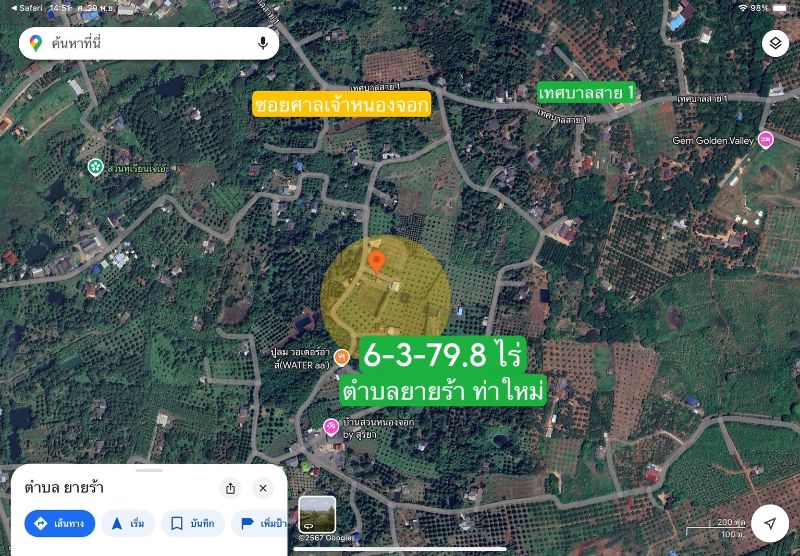Tap the pink บ้านสวนหนองจอก lodging marker
Image resolution: width=800 pixels, height=556 pixels.
point(331,427)
